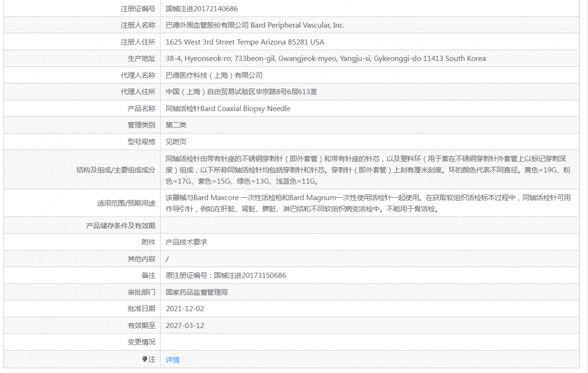Click the agent address 华京路8号6层613室
Screen dimensions: 588x373
pos(241,92)
